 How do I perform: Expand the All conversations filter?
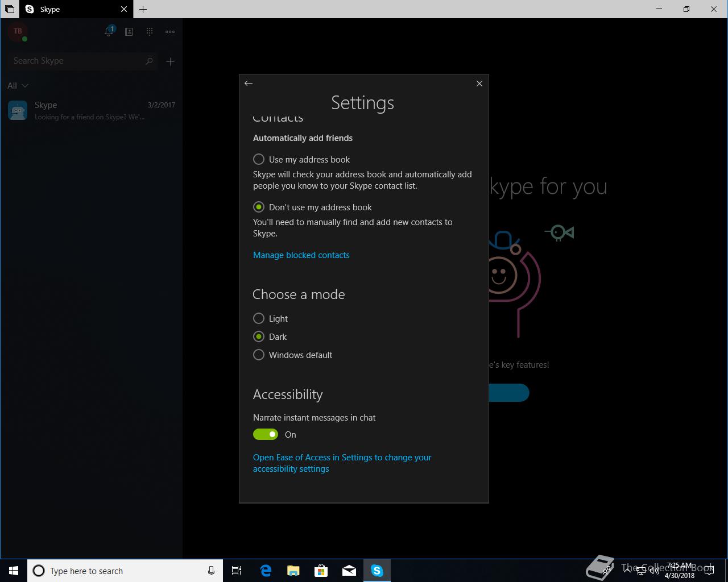pyautogui.click(x=18, y=86)
